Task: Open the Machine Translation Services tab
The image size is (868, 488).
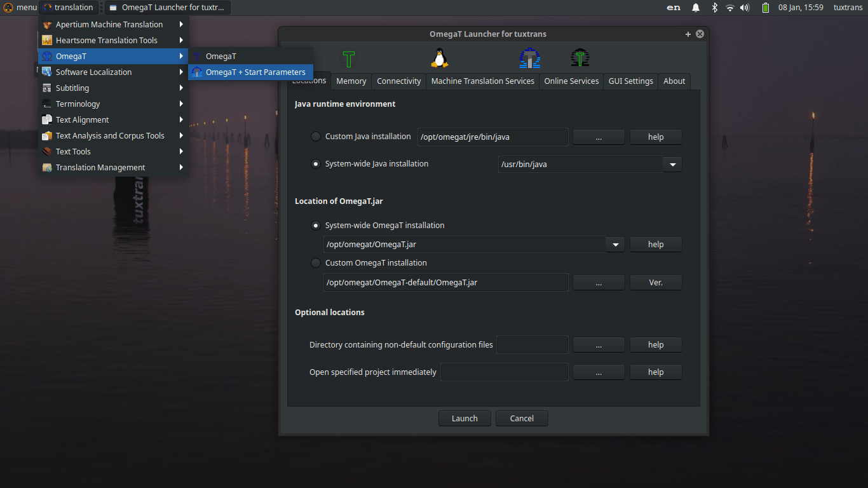Action: [483, 81]
